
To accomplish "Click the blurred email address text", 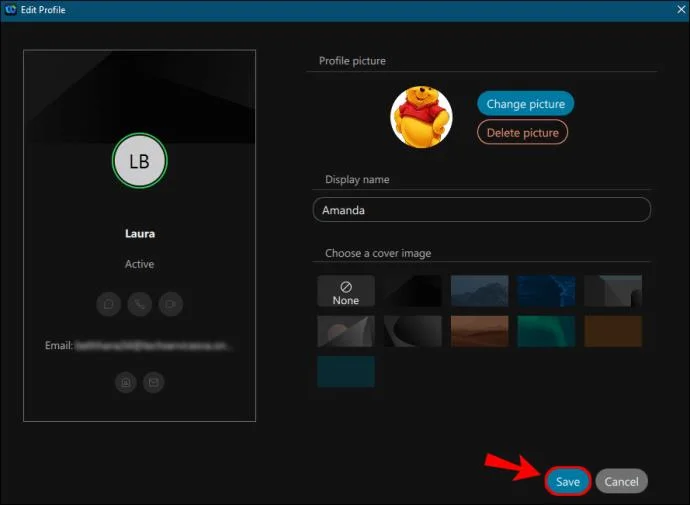I will (x=153, y=346).
